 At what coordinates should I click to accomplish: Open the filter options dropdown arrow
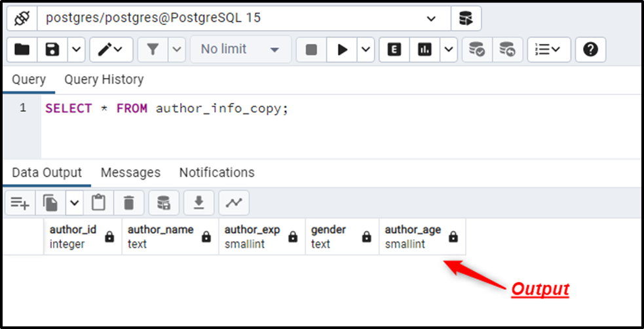177,50
